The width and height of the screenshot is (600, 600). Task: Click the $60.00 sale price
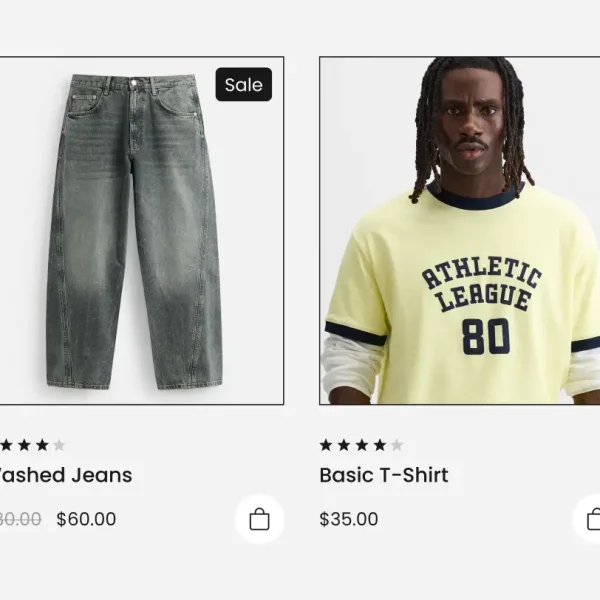pos(86,519)
